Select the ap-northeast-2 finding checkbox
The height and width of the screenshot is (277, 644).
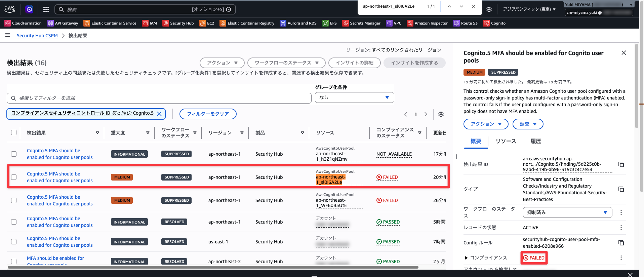pos(14,262)
